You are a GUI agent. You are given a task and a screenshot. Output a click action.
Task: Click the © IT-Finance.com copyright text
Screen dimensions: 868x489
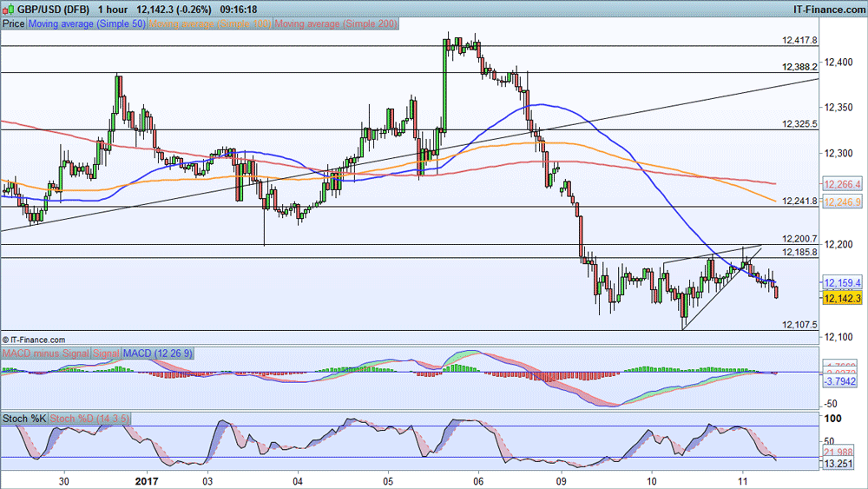[x=34, y=340]
